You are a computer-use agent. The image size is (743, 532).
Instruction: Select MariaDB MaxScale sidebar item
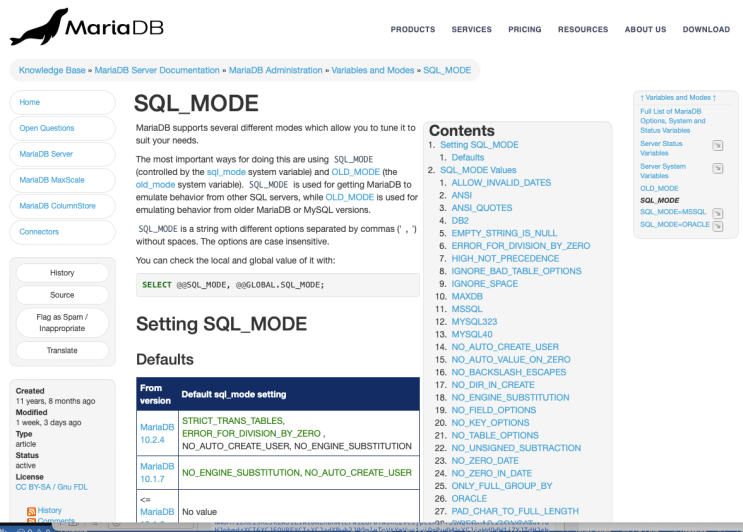tap(62, 180)
